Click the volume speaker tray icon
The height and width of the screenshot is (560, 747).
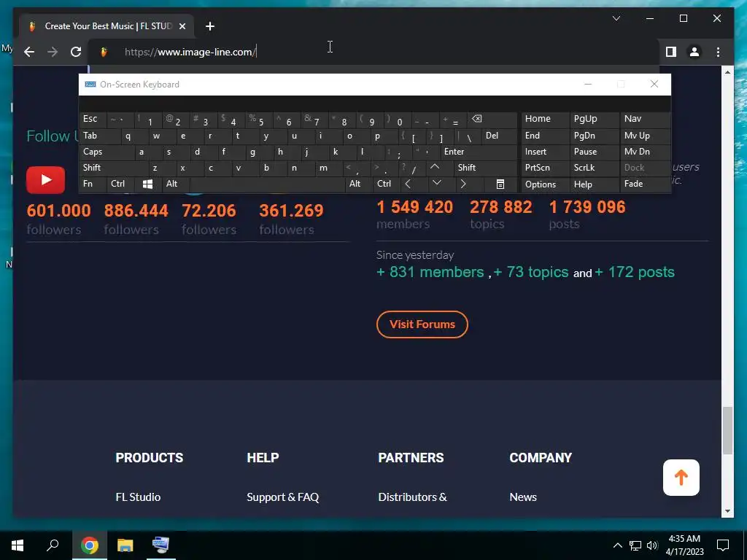[652, 545]
